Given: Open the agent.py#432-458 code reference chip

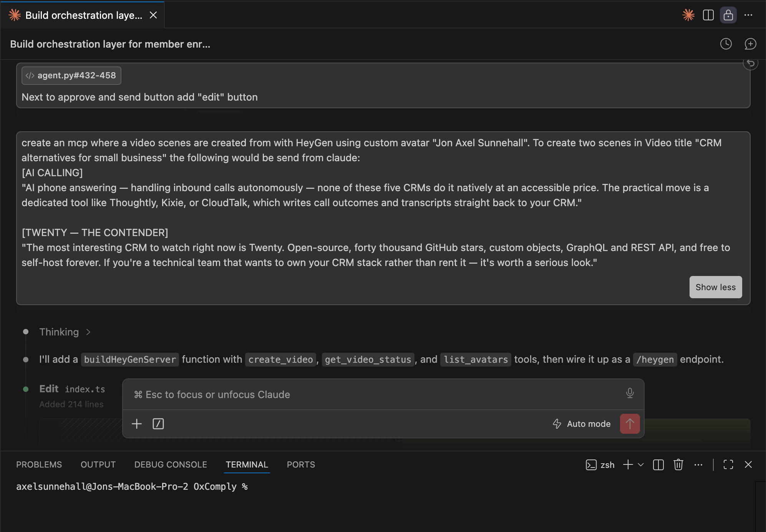Looking at the screenshot, I should click(71, 75).
